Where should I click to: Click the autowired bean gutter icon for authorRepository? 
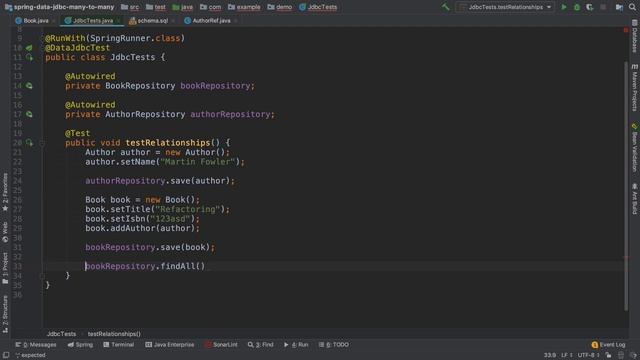29,114
